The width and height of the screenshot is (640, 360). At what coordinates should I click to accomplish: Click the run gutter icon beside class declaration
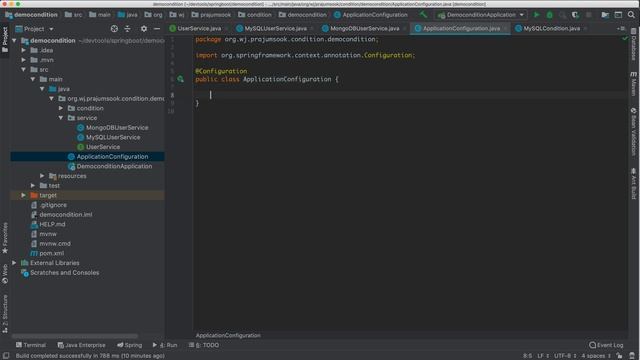[180, 79]
